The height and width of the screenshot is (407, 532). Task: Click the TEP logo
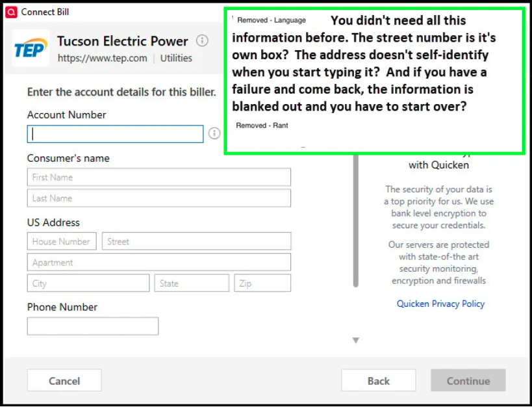pos(31,48)
